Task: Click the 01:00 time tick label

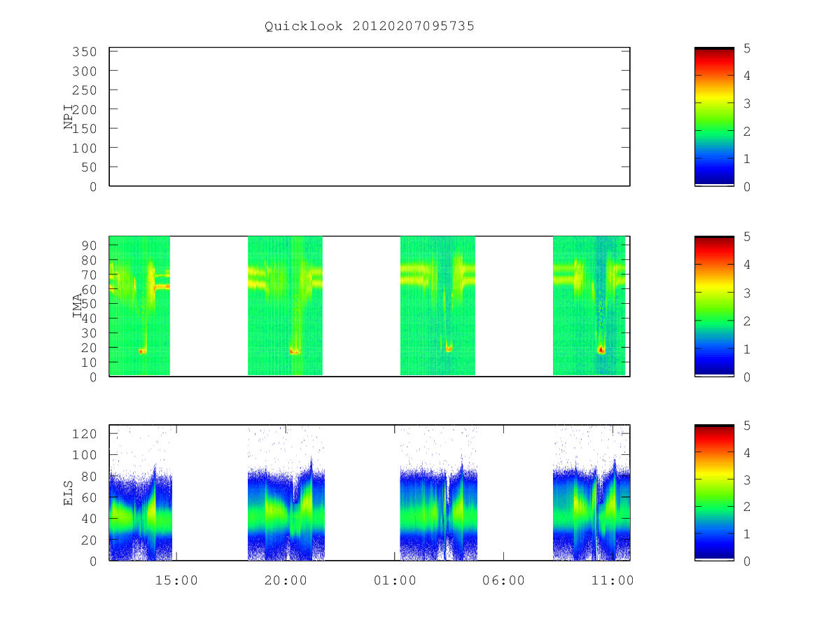Action: click(395, 580)
